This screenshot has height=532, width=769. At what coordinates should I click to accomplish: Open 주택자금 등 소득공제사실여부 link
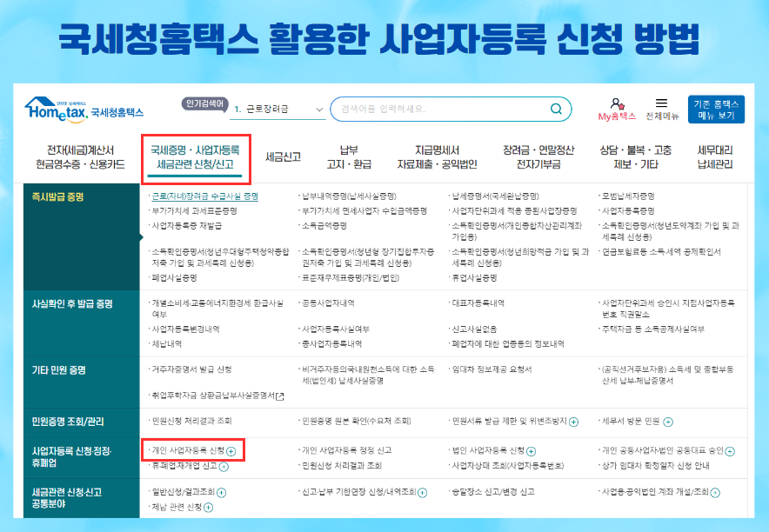point(653,329)
